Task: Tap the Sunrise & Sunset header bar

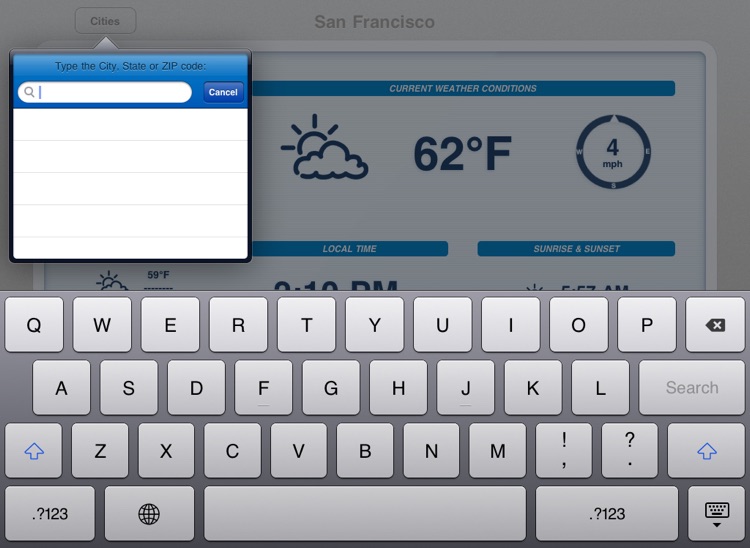Action: 576,249
